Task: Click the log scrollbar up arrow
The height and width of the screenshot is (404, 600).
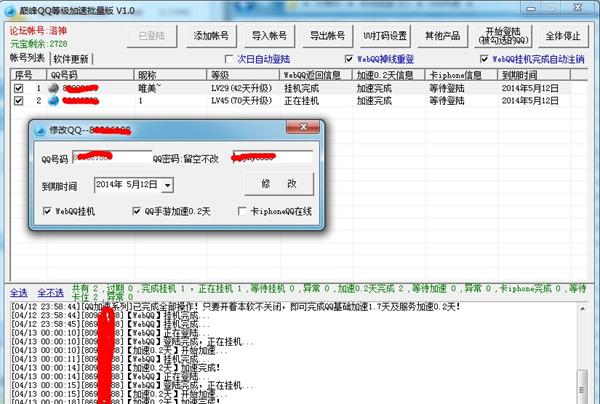Action: tap(582, 308)
